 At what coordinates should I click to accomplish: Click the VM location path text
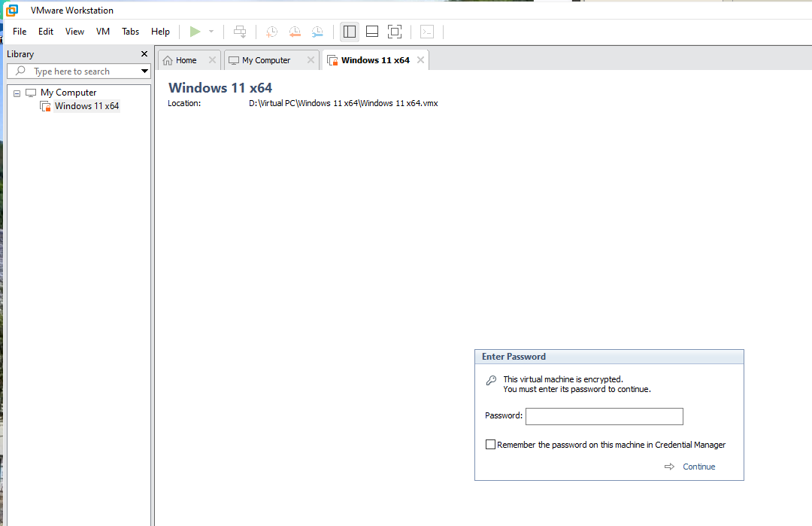[x=344, y=103]
